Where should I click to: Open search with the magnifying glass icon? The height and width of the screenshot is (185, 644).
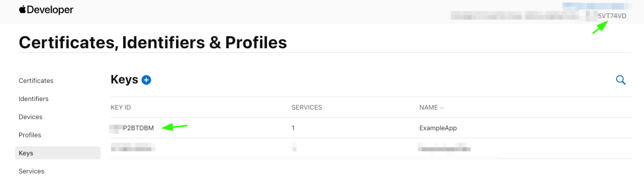click(621, 80)
